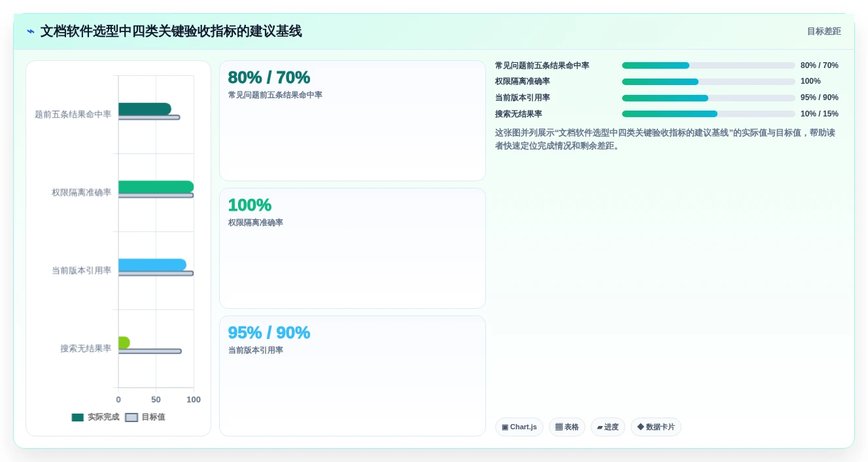The image size is (868, 462).
Task: Click the blue 当前版本引用率 actual bar
Action: pos(152,265)
